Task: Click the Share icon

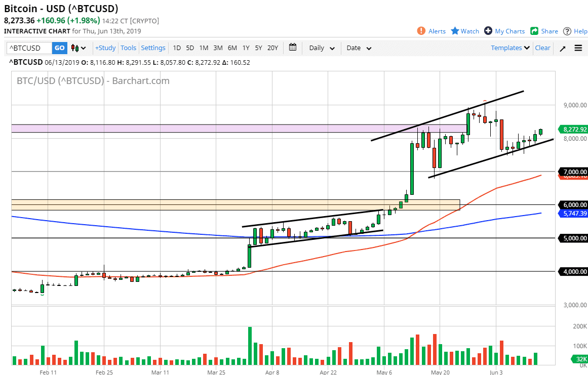Action: click(534, 31)
